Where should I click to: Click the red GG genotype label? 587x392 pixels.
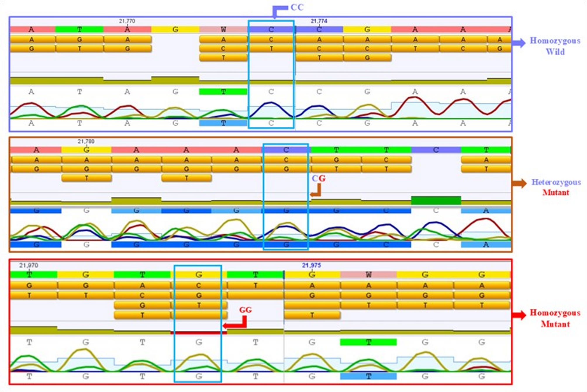[245, 310]
